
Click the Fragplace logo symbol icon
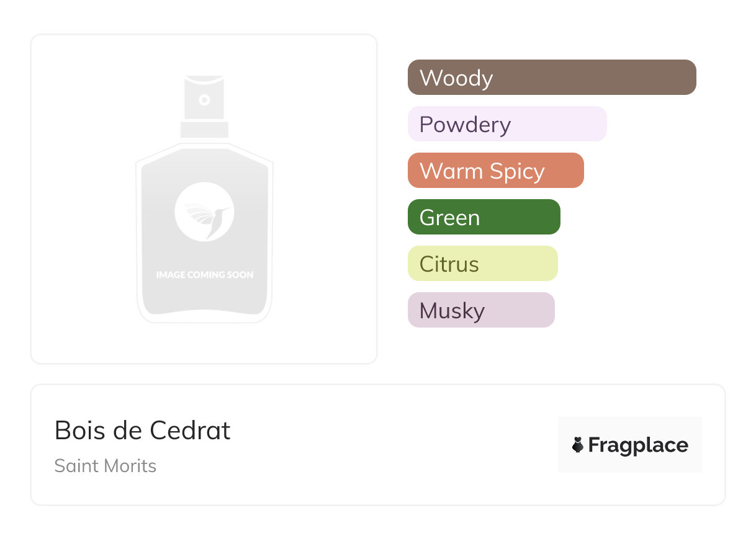578,445
